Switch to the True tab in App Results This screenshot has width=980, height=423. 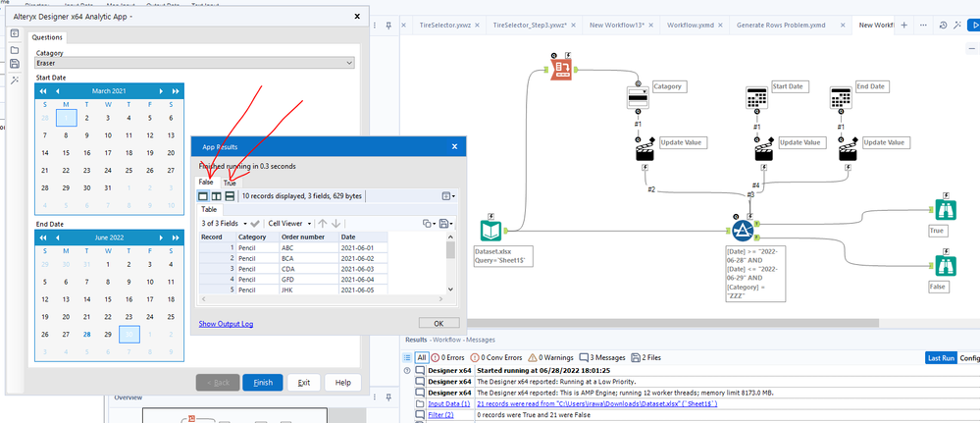tap(230, 183)
